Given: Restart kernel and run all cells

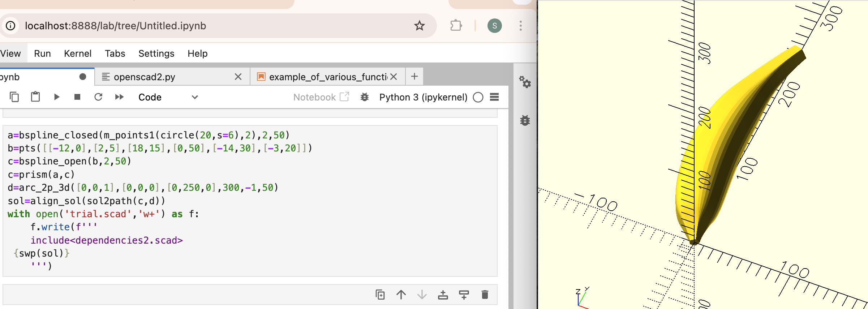Looking at the screenshot, I should 119,97.
